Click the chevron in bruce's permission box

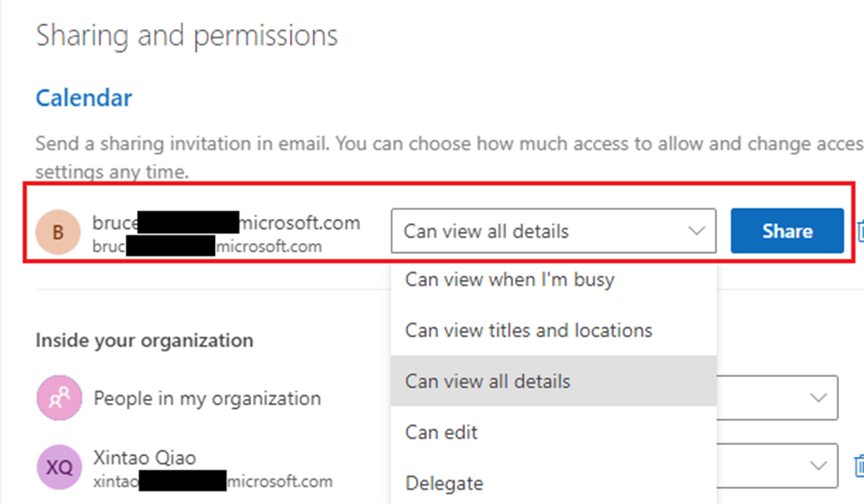(696, 231)
